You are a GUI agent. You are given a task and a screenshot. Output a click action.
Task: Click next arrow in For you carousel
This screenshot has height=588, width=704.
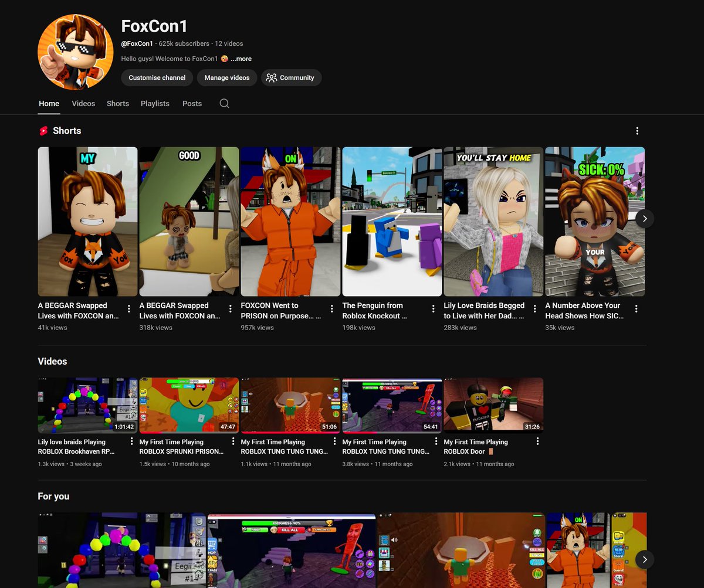click(x=645, y=559)
